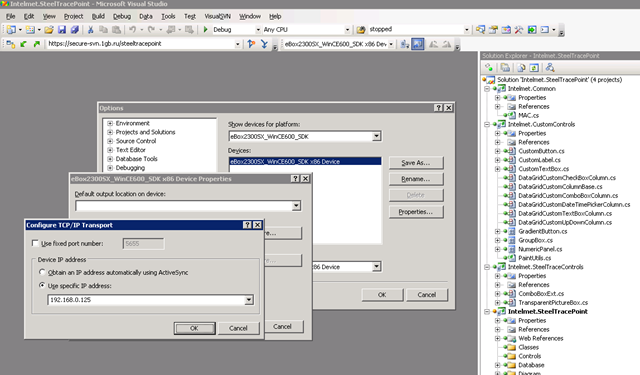Click OK in Configure TCP/IP Transport
The width and height of the screenshot is (640, 375).
coord(194,328)
